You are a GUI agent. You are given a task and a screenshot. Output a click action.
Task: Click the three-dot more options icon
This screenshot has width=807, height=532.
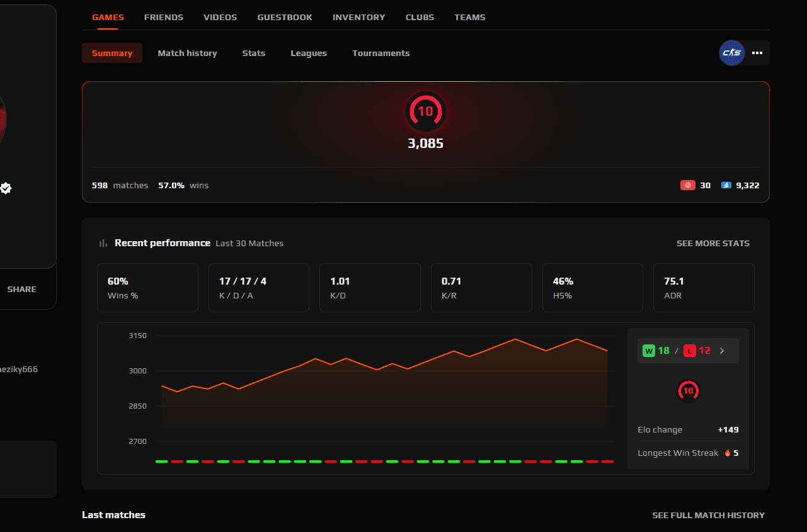click(757, 53)
